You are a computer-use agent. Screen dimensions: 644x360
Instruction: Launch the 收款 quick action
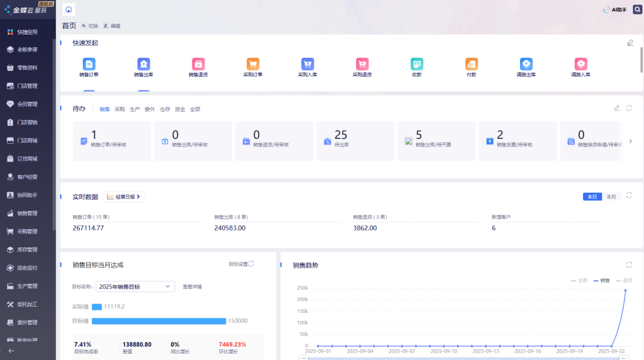(x=416, y=64)
